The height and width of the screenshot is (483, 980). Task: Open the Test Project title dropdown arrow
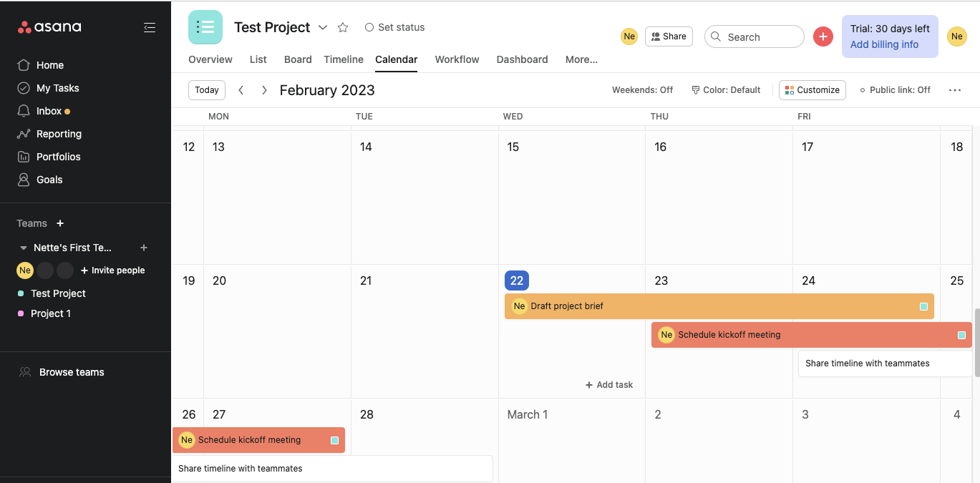[x=323, y=27]
